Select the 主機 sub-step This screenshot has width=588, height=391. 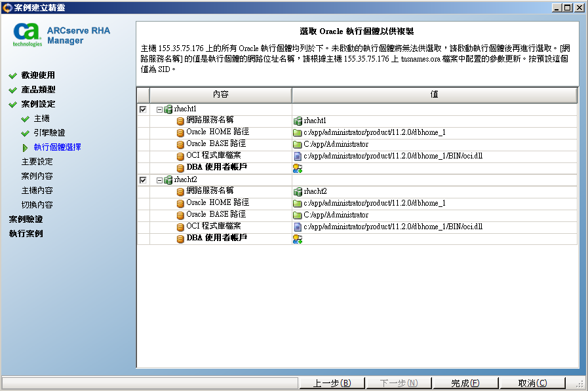tap(41, 119)
